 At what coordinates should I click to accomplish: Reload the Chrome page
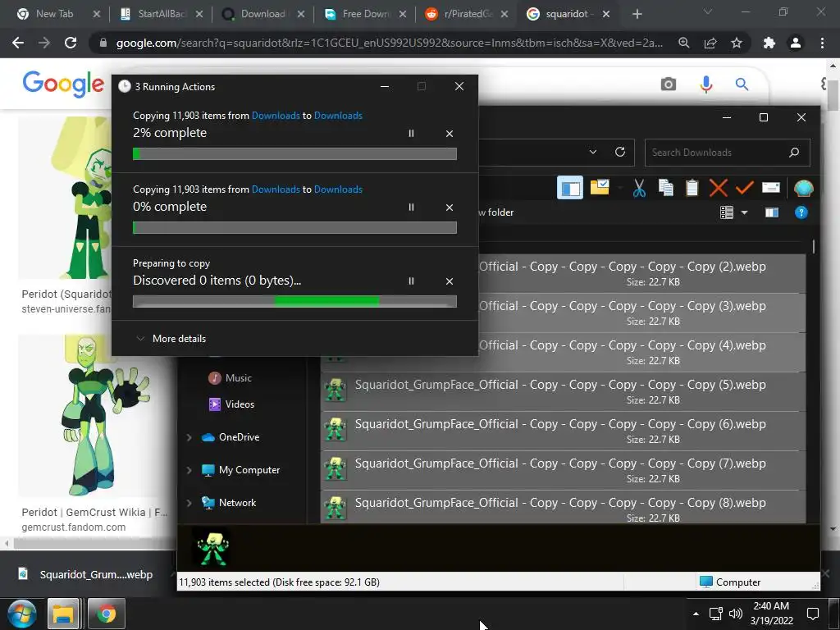point(71,43)
